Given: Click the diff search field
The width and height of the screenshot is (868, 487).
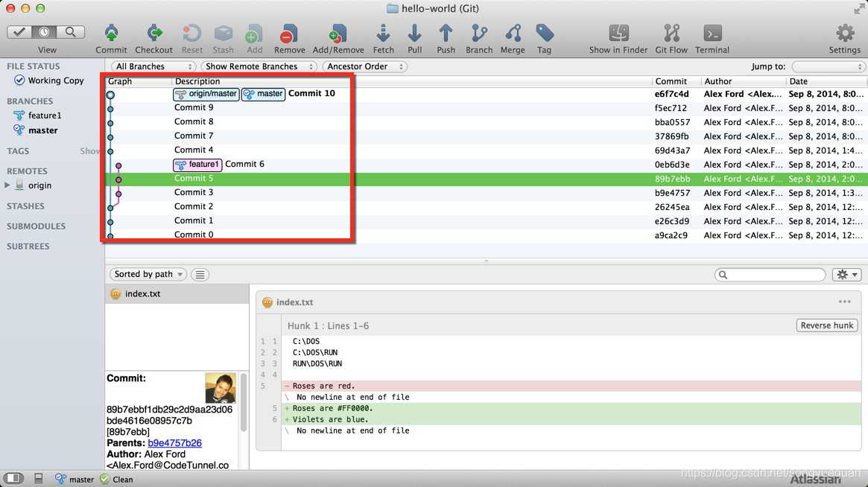Looking at the screenshot, I should (770, 275).
